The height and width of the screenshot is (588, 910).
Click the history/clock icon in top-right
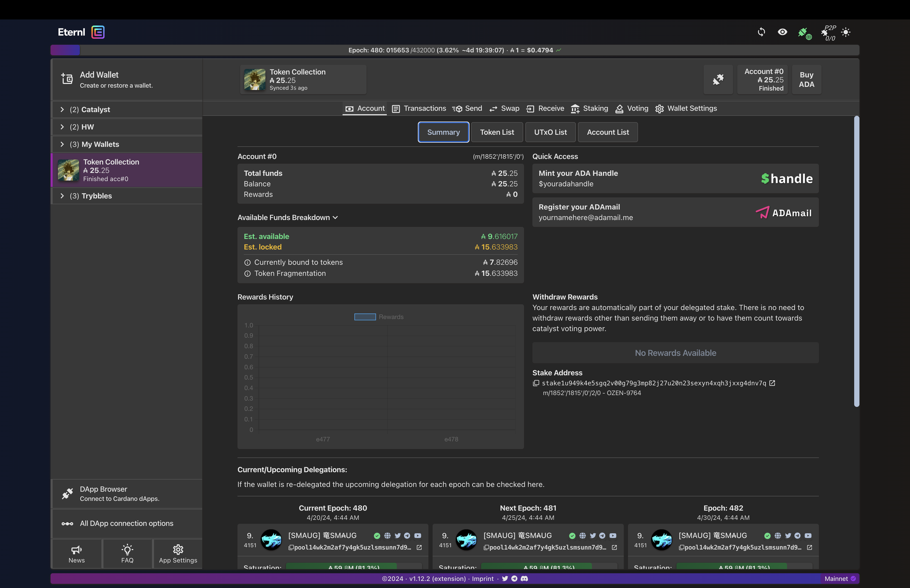[x=761, y=32]
